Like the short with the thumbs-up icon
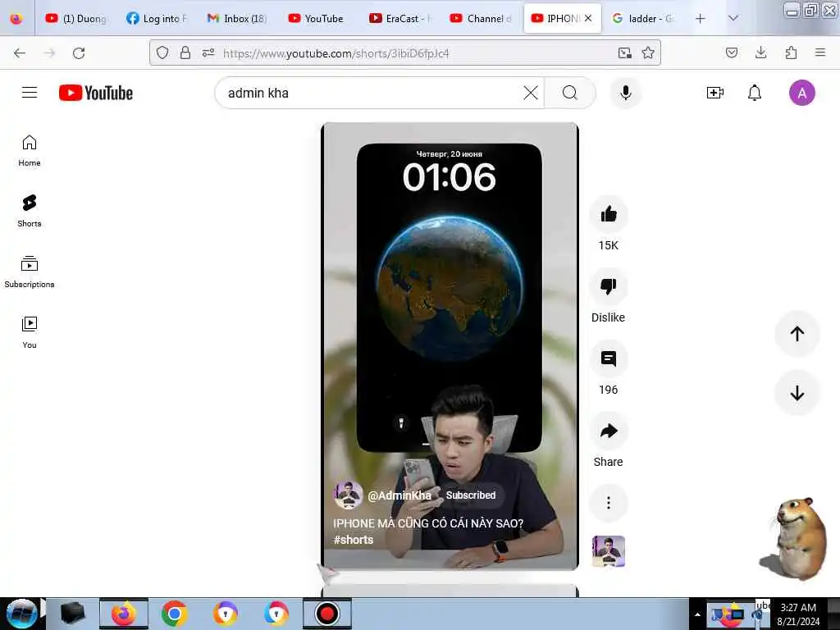 [x=608, y=215]
